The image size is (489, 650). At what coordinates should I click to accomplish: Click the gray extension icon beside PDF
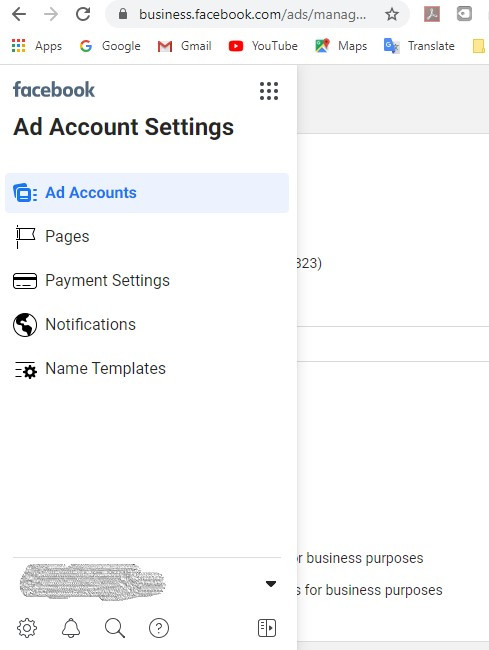464,14
